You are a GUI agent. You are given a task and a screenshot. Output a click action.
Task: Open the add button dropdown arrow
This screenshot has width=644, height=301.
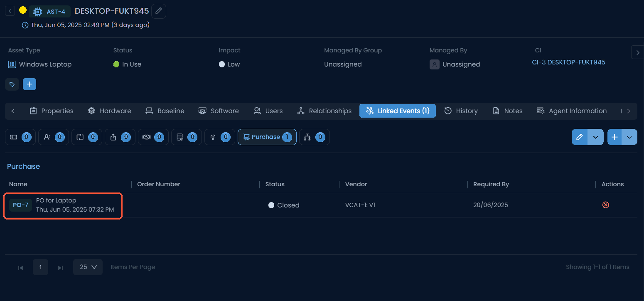point(629,137)
